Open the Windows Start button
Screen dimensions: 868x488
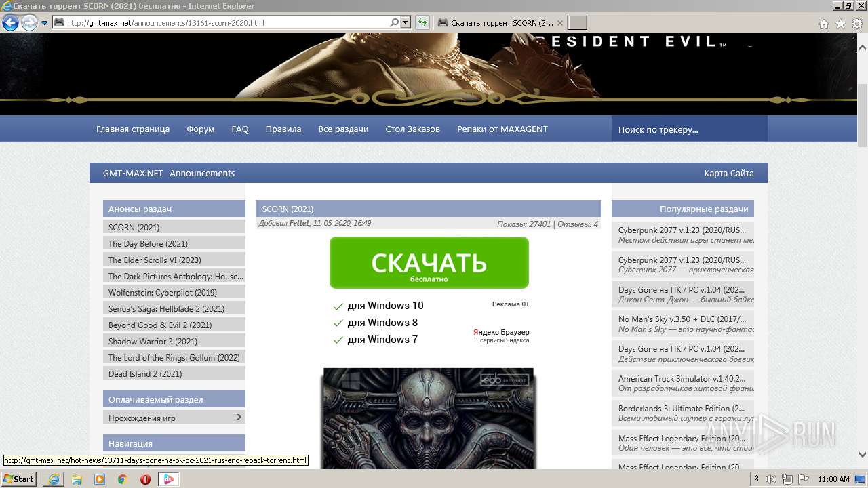19,479
